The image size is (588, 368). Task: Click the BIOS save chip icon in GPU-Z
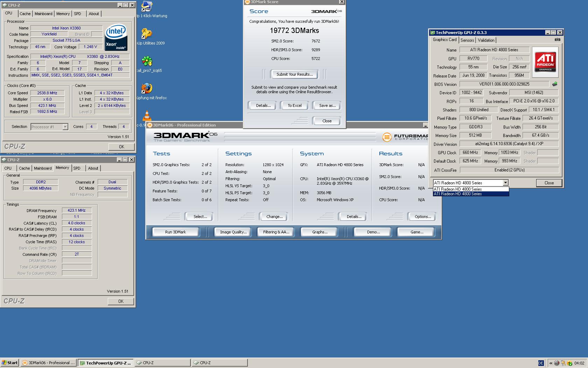(x=554, y=84)
